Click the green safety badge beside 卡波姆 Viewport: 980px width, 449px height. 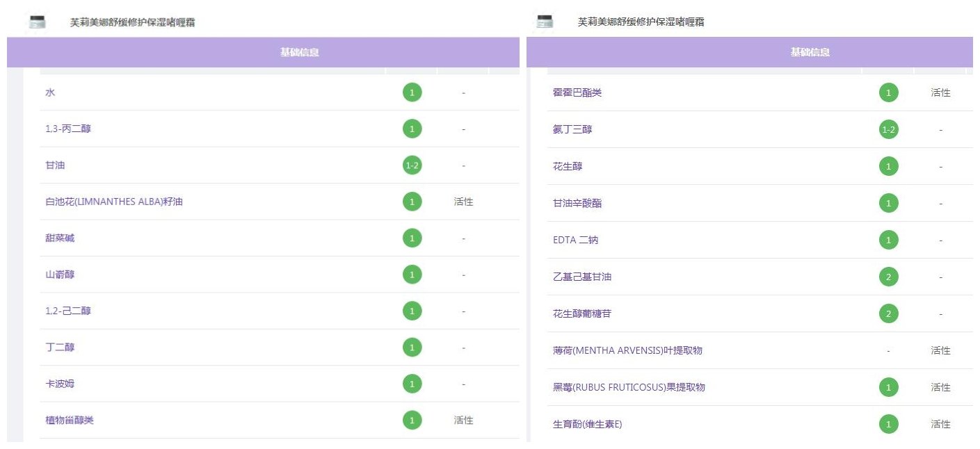pyautogui.click(x=412, y=384)
